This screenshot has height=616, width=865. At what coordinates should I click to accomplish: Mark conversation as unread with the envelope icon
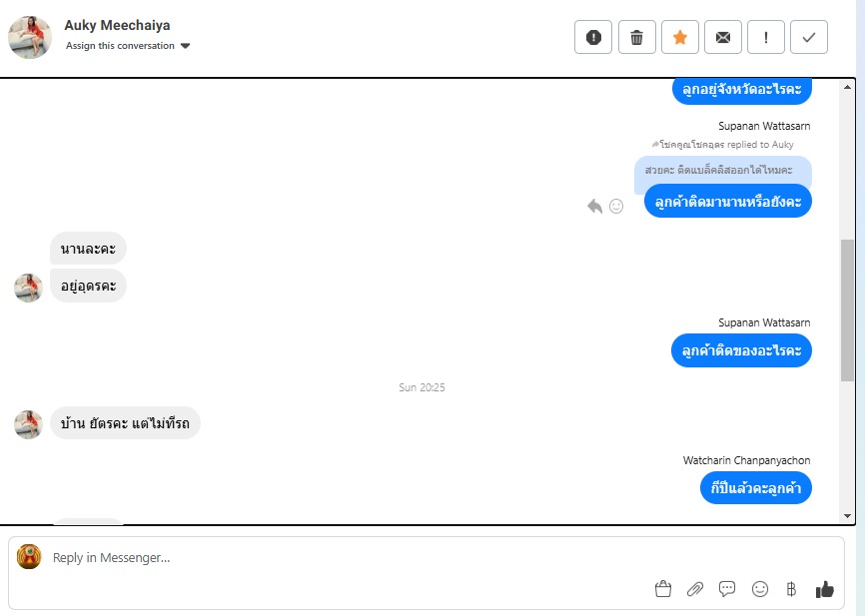(x=723, y=37)
